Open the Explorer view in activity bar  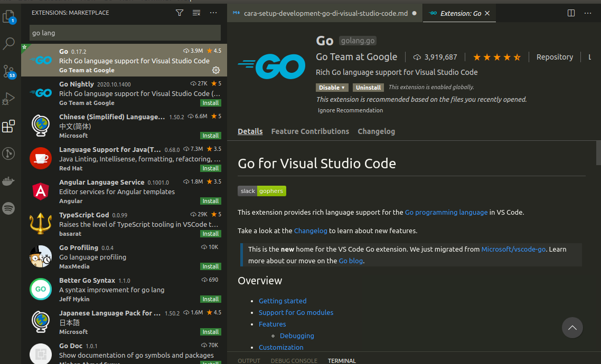[9, 16]
